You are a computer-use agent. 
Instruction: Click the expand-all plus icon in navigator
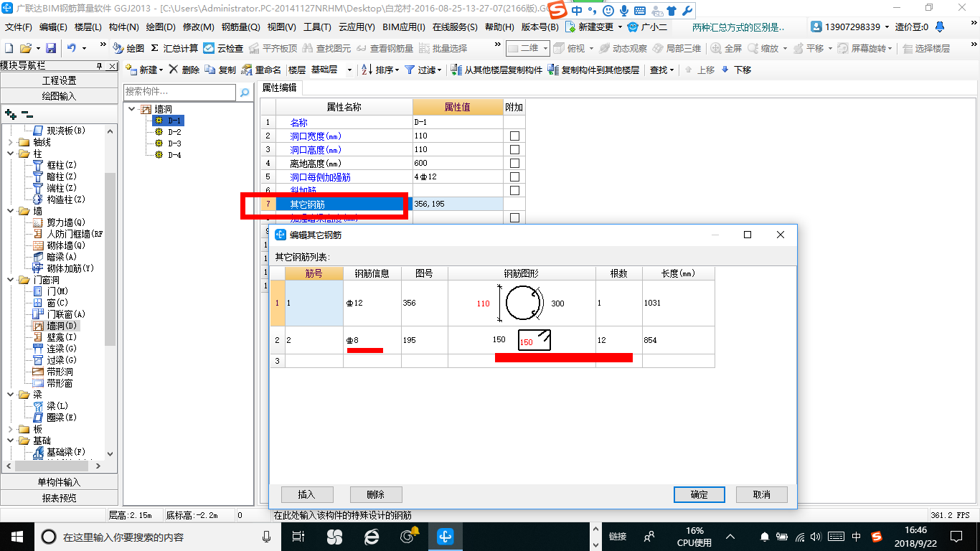10,114
